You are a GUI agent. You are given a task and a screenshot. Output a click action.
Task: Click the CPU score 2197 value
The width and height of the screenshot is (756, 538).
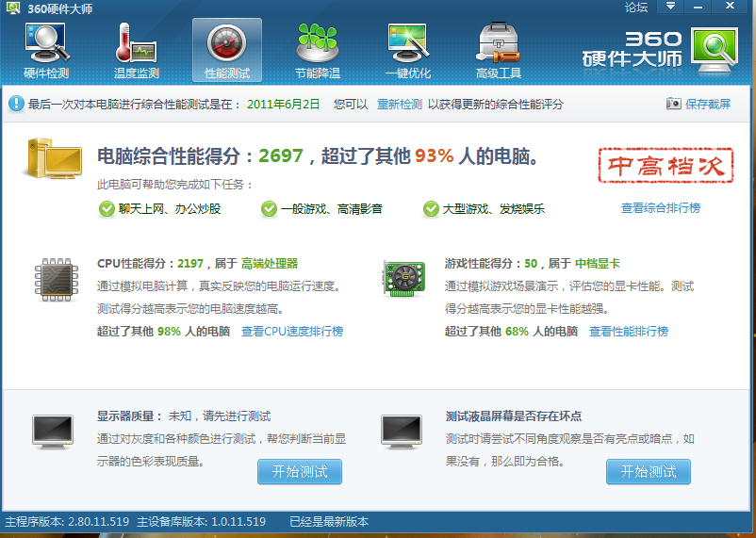point(190,264)
